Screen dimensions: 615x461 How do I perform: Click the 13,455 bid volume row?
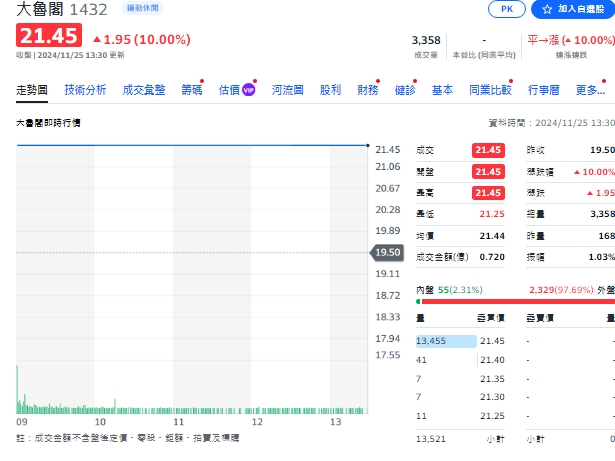460,341
